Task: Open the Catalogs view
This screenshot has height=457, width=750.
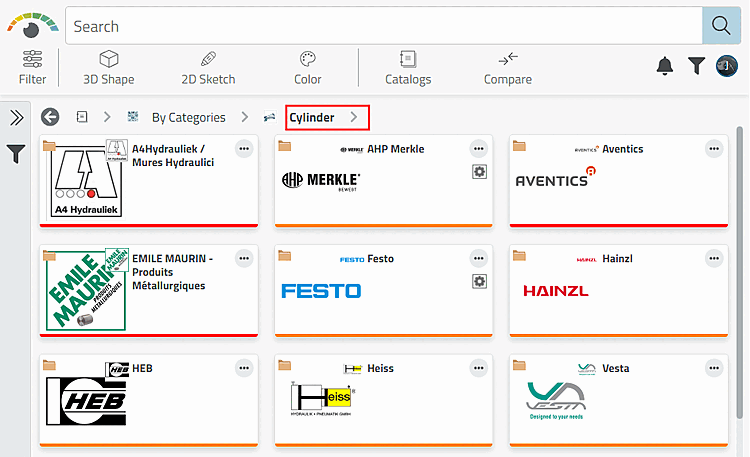Action: coord(408,67)
